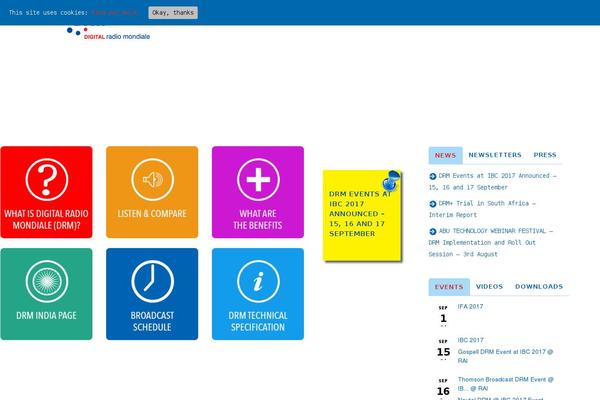Open 'DRM Events at IBC 2017 Announced' news link
The height and width of the screenshot is (400, 600).
(493, 181)
